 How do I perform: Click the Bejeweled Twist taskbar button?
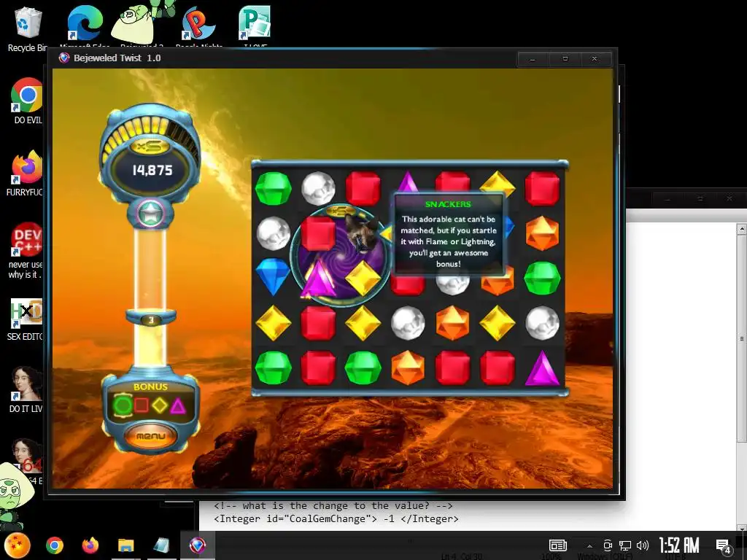197,545
